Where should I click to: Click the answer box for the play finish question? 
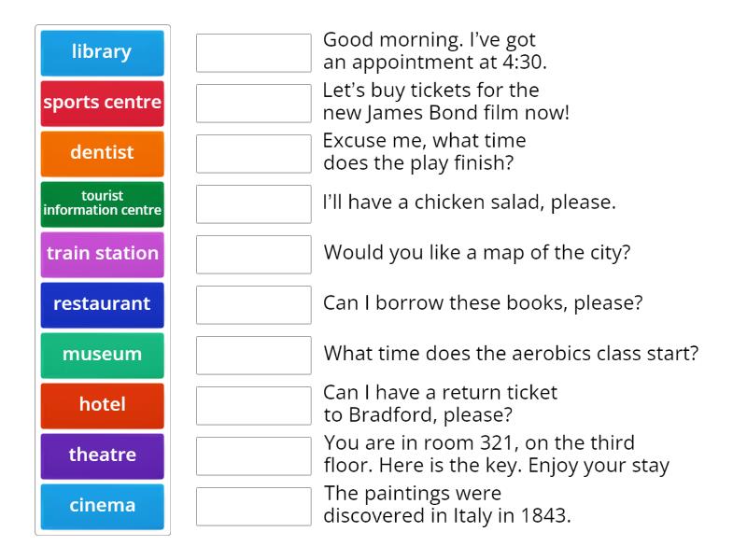(253, 154)
